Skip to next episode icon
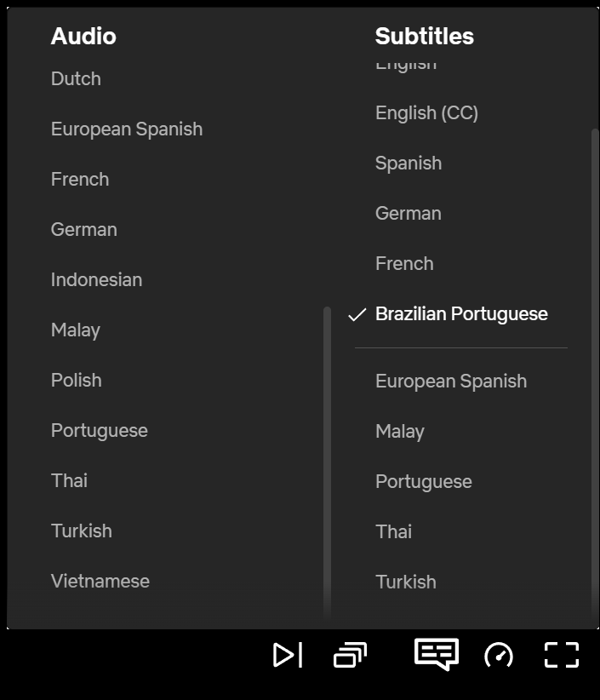This screenshot has width=600, height=700. click(x=288, y=655)
